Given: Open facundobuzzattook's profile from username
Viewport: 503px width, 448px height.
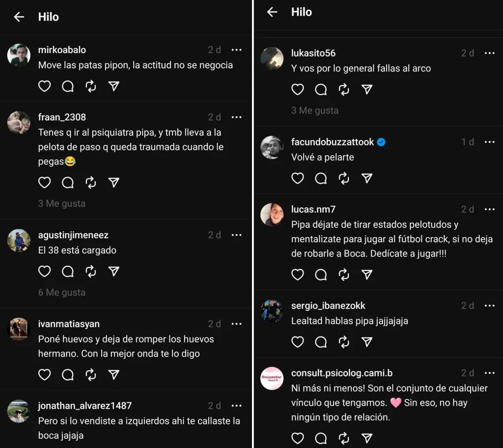Looking at the screenshot, I should click(x=333, y=142).
